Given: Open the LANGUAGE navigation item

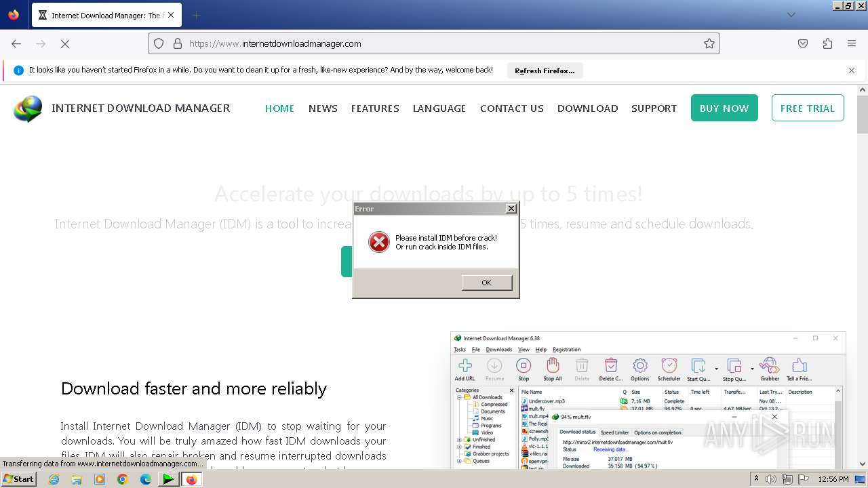Looking at the screenshot, I should (x=439, y=108).
